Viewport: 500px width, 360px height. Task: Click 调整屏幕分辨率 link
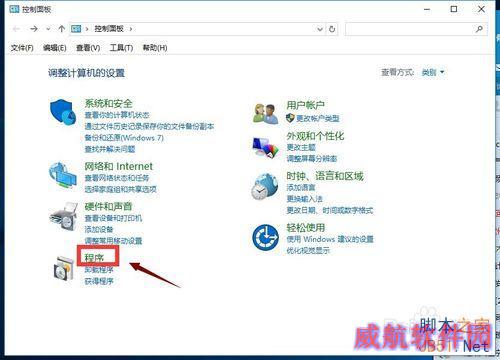coord(312,159)
